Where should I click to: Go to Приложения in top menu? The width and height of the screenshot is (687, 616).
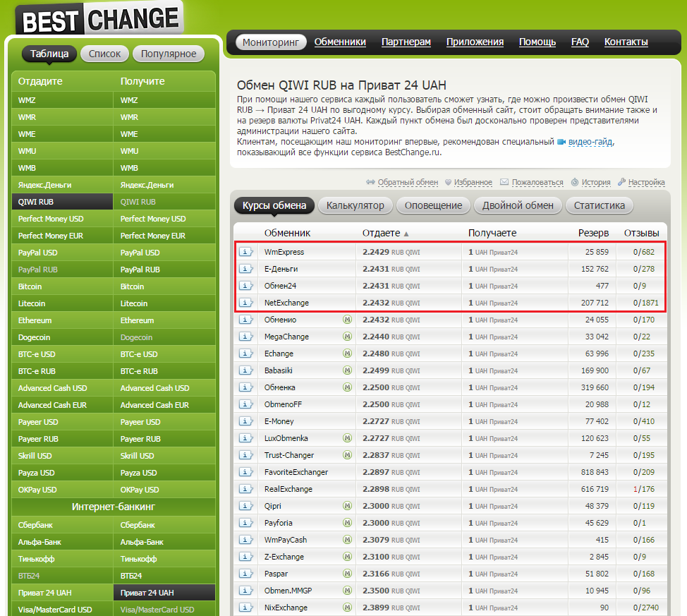pyautogui.click(x=475, y=42)
